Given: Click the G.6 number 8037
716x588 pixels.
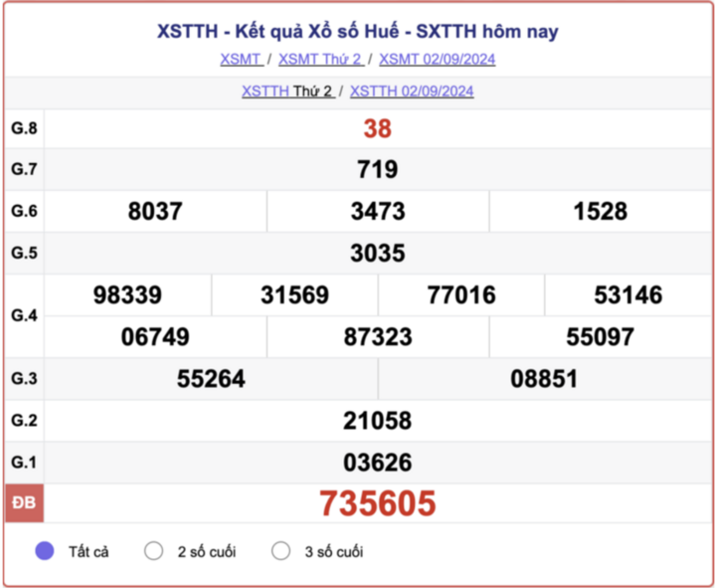Looking at the screenshot, I should [x=155, y=212].
